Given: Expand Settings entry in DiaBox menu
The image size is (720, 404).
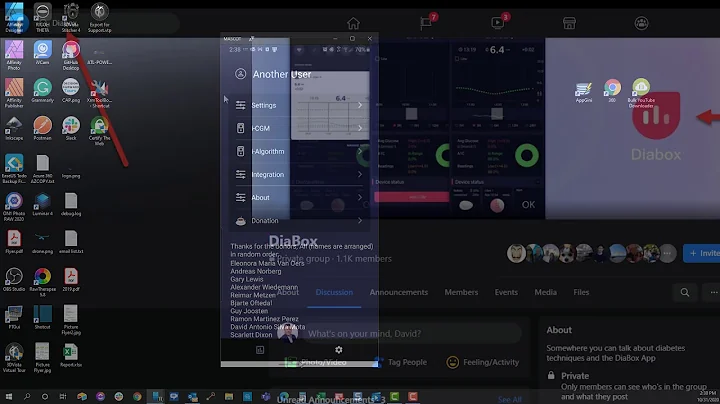Looking at the screenshot, I should click(x=299, y=105).
